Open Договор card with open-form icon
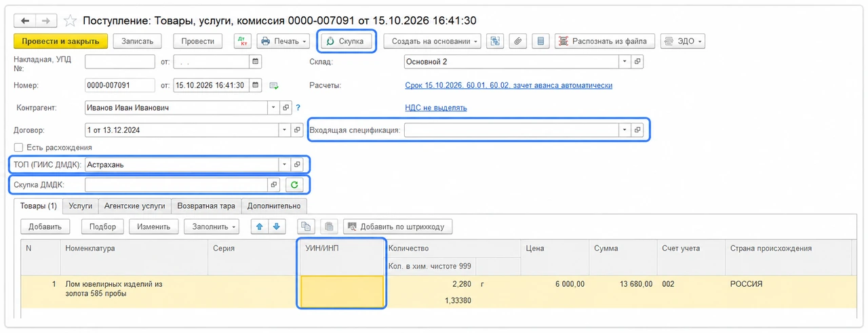868x333 pixels. [x=297, y=130]
